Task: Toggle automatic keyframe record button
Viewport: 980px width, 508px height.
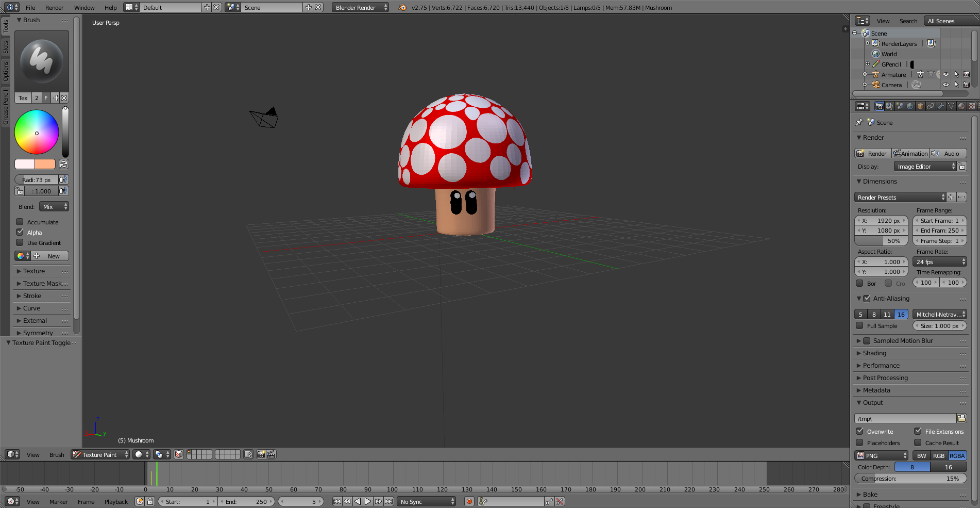Action: coord(469,501)
